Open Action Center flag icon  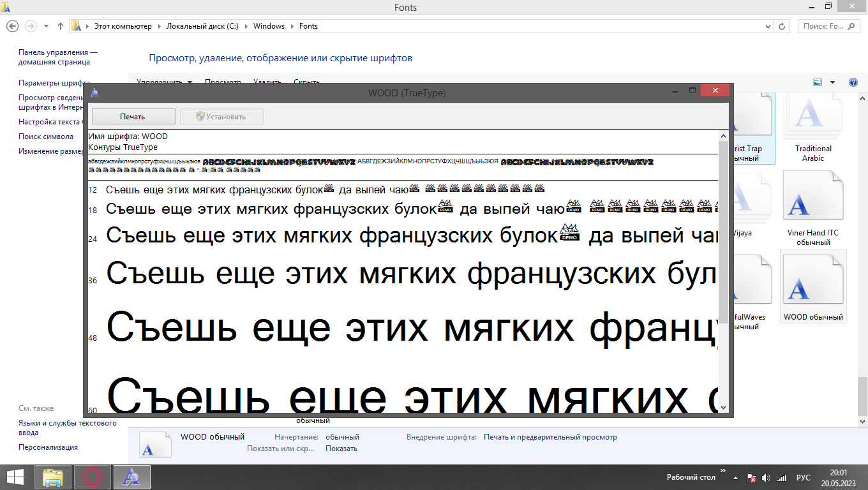coord(752,478)
